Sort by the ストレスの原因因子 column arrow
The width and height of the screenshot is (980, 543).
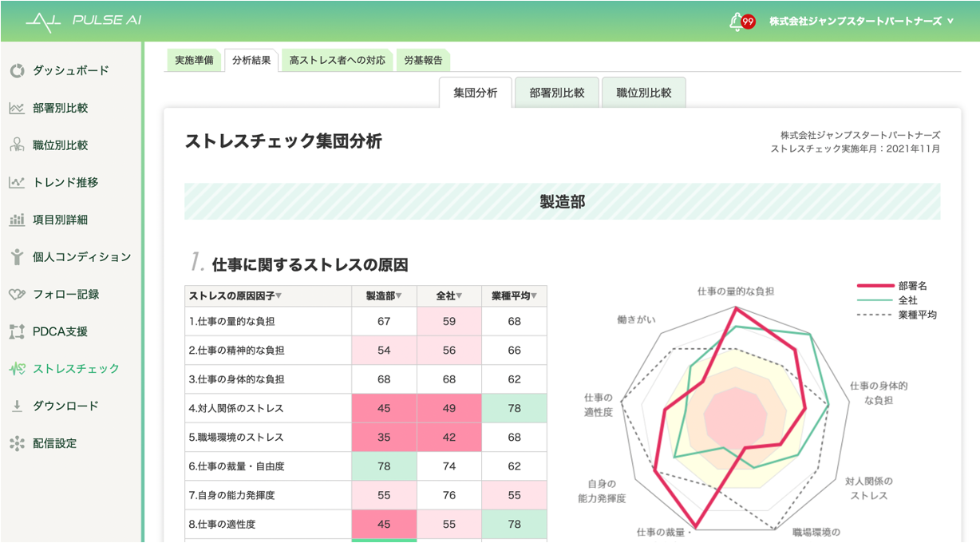[279, 296]
